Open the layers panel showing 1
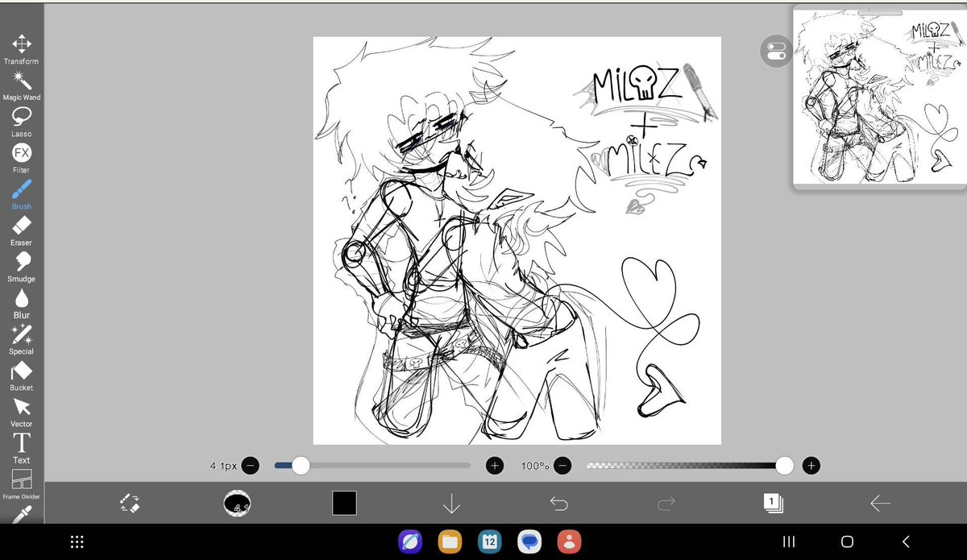The image size is (967, 560). (773, 504)
